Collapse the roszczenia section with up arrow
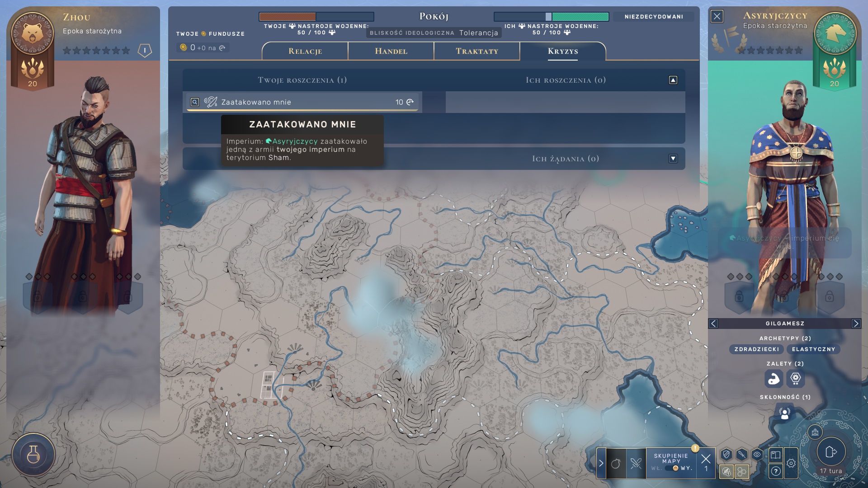Image resolution: width=868 pixels, height=488 pixels. tap(673, 80)
